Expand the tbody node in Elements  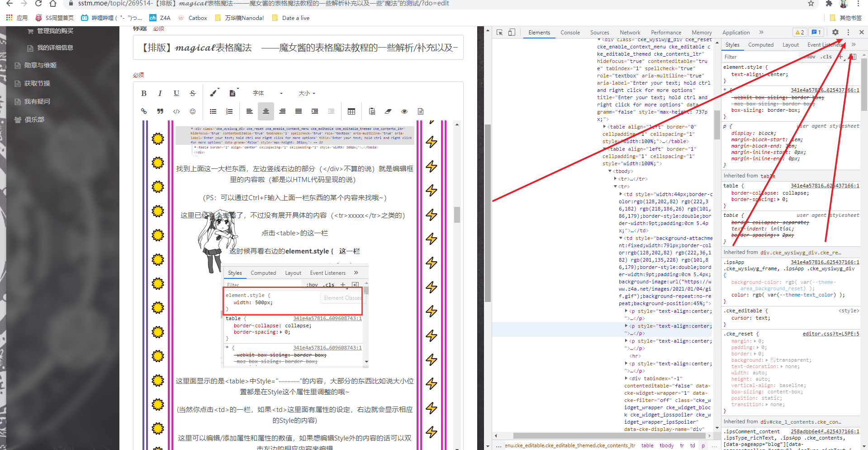(x=610, y=172)
